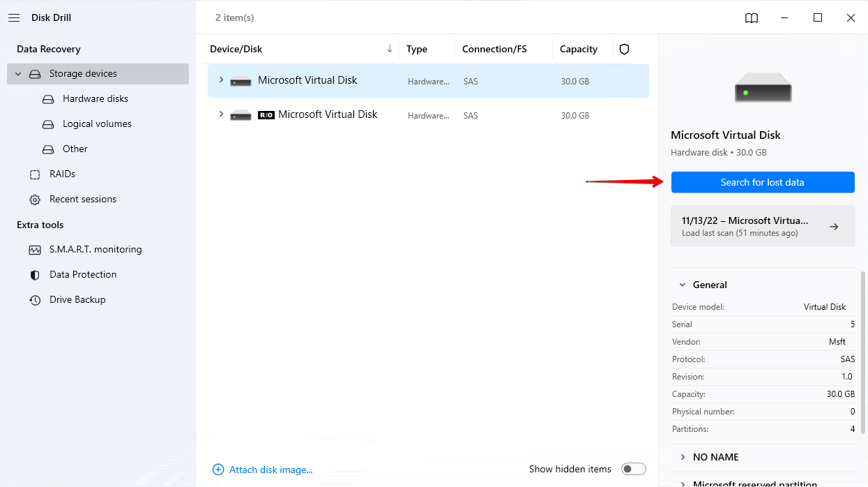The height and width of the screenshot is (487, 868).
Task: Expand first Microsoft Virtual Disk row
Action: click(221, 80)
